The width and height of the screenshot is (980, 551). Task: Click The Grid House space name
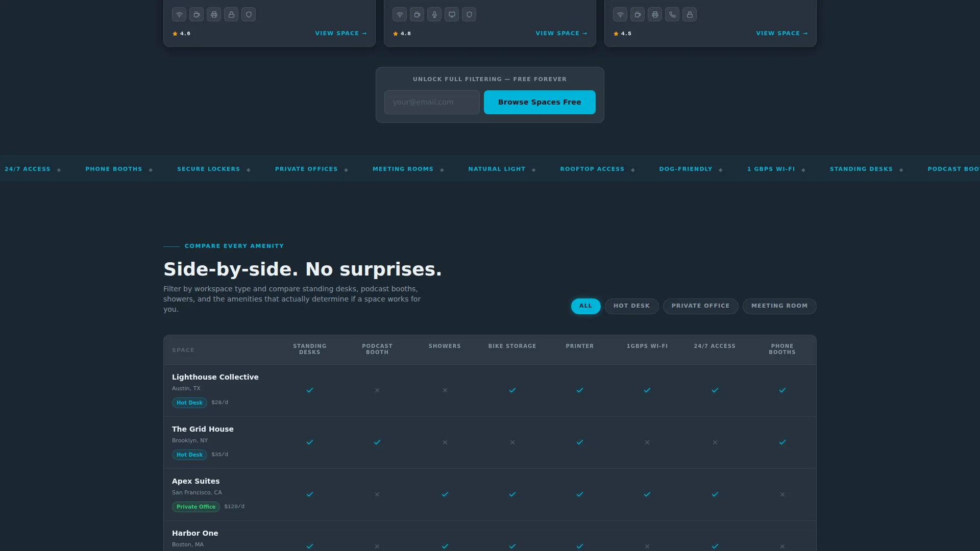coord(203,429)
